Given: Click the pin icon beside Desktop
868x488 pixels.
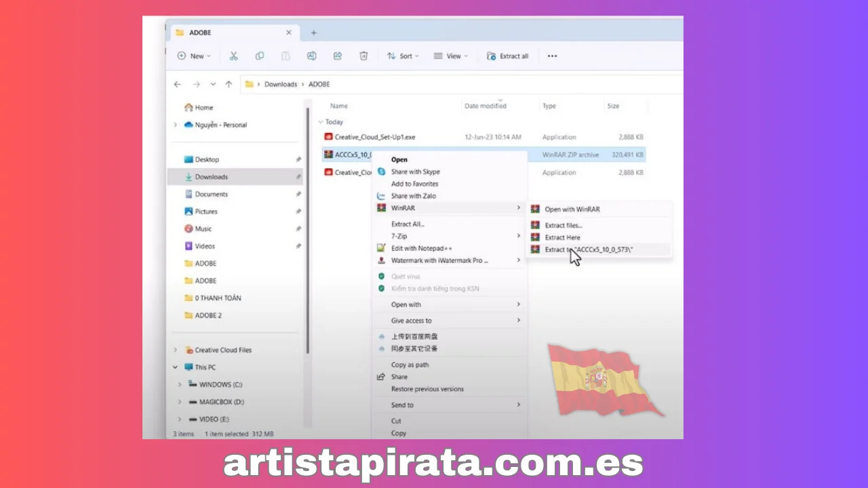Looking at the screenshot, I should pyautogui.click(x=298, y=159).
